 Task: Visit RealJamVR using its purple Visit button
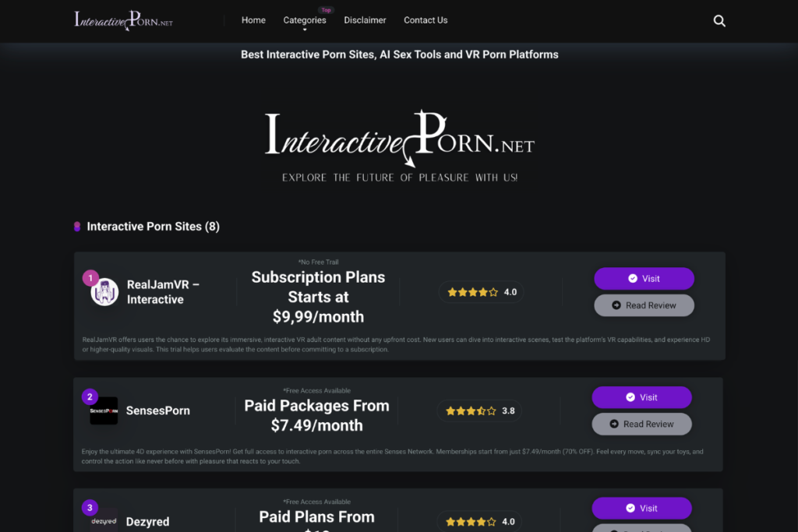[644, 278]
